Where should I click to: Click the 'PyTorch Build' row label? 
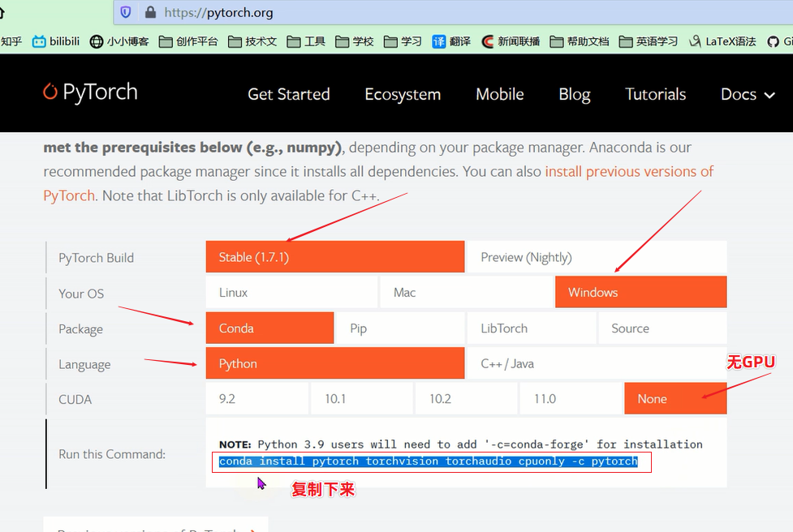(96, 258)
